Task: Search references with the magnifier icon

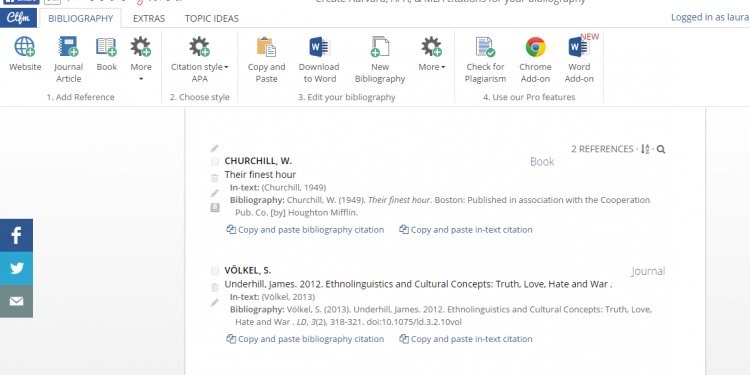Action: click(x=661, y=149)
